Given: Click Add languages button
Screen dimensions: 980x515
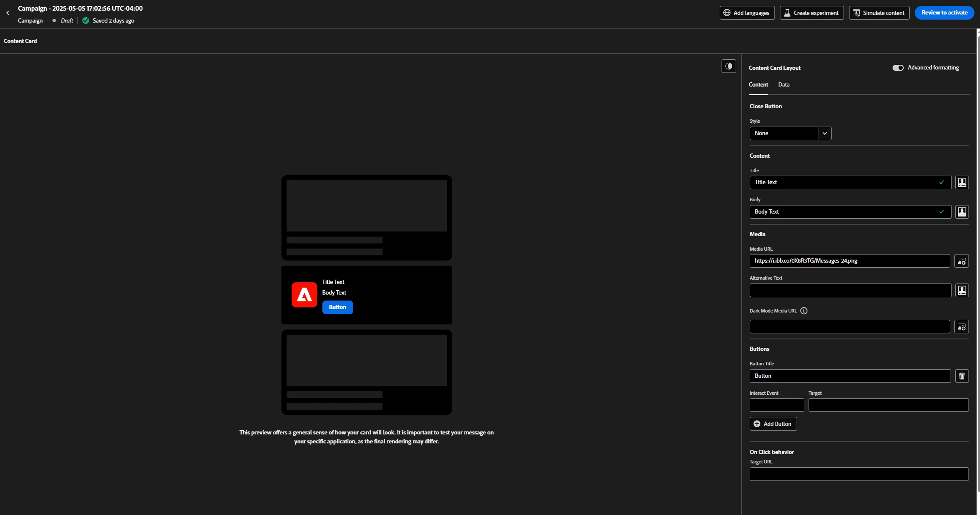Looking at the screenshot, I should [x=747, y=13].
